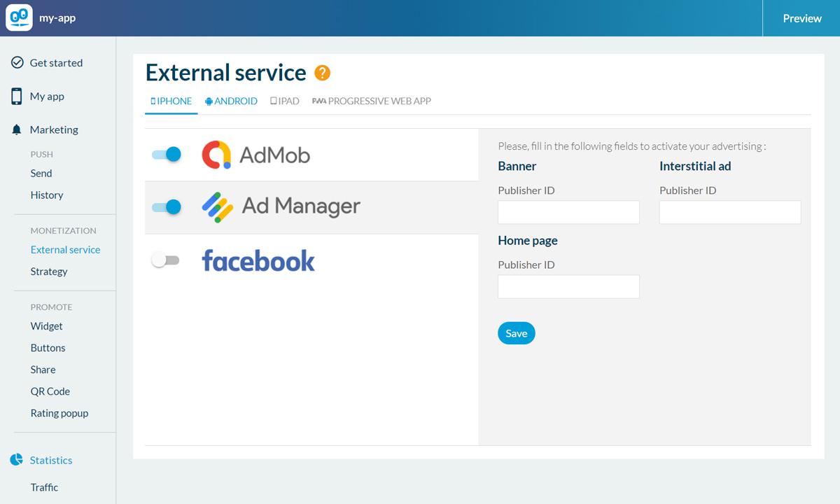Click the Banner Publisher ID field
The height and width of the screenshot is (504, 840).
tap(568, 212)
